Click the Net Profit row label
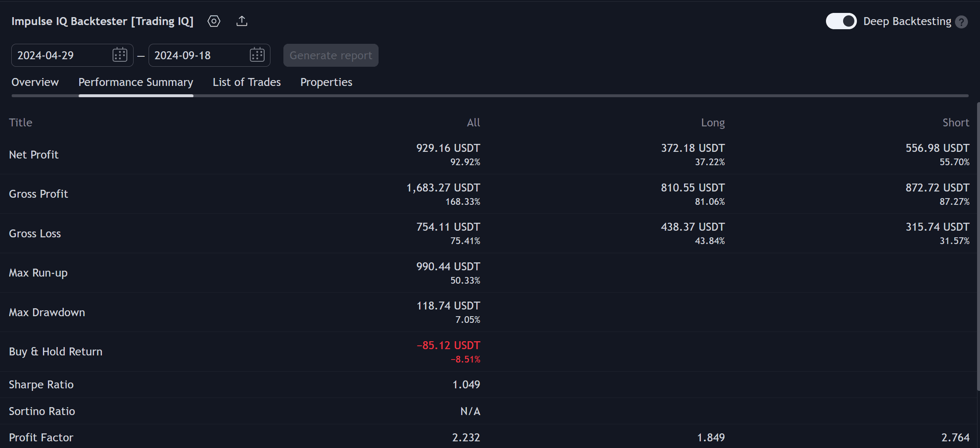The width and height of the screenshot is (980, 448). pyautogui.click(x=34, y=155)
